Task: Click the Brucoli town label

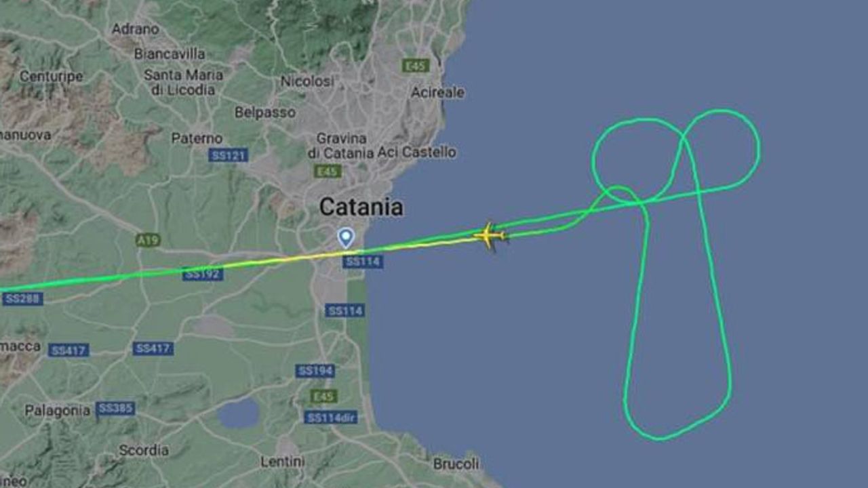Action: (456, 464)
